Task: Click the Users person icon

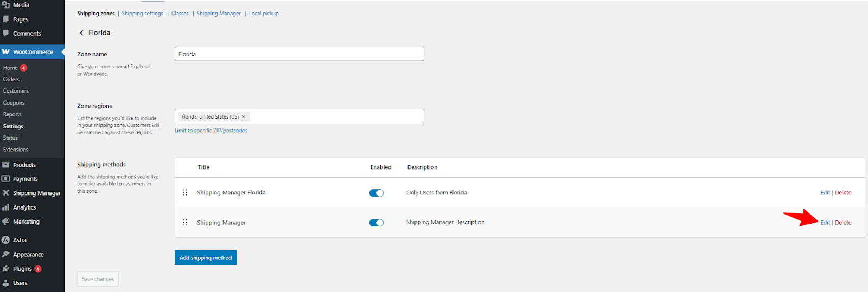Action: pyautogui.click(x=6, y=283)
